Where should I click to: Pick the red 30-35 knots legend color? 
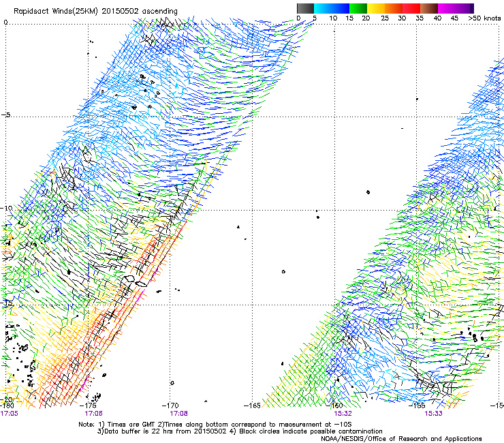pos(411,8)
